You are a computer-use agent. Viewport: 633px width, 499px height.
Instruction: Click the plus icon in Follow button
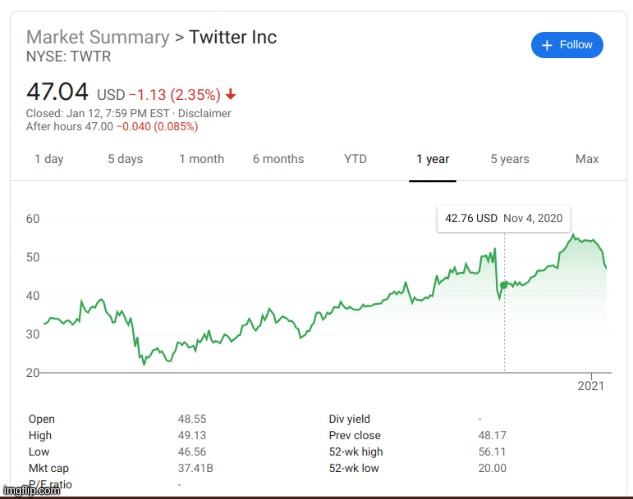[547, 45]
